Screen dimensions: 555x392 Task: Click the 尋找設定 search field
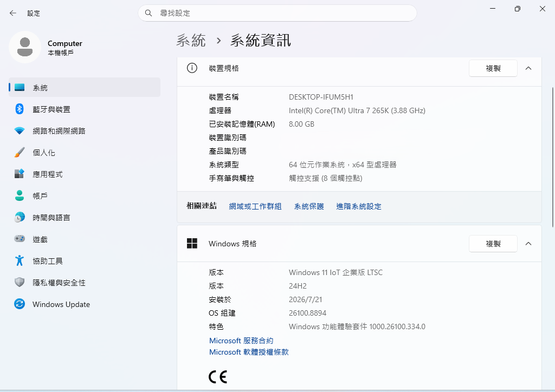coord(277,13)
